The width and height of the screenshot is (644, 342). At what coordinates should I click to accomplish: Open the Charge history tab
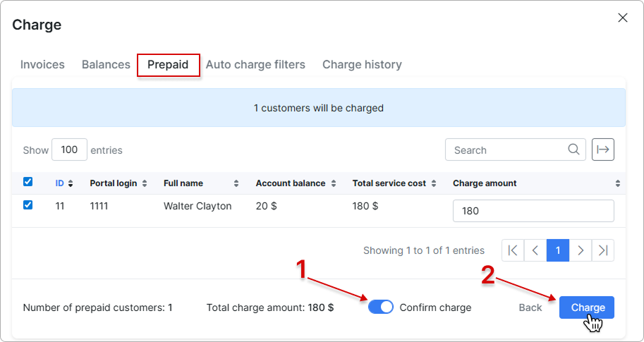pyautogui.click(x=362, y=65)
